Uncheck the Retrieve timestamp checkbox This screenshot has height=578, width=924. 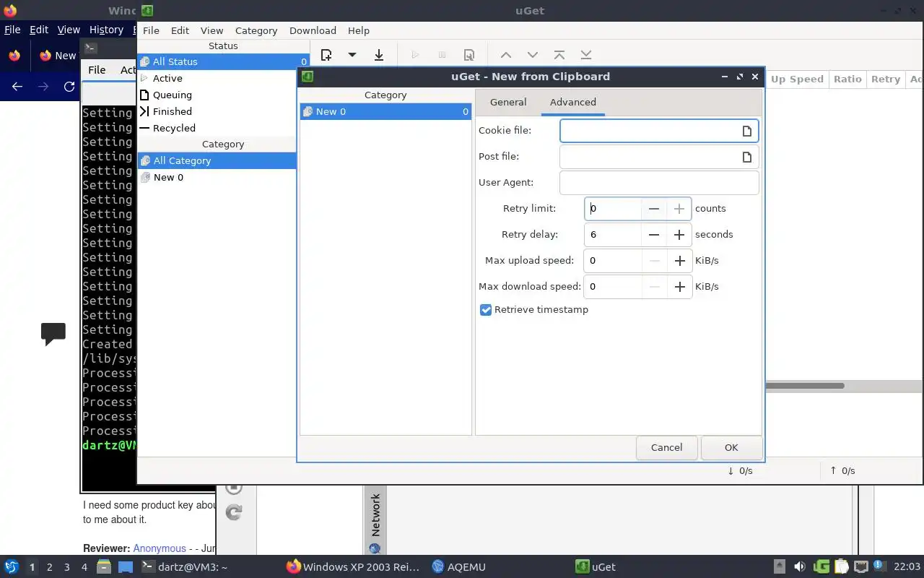click(x=486, y=310)
